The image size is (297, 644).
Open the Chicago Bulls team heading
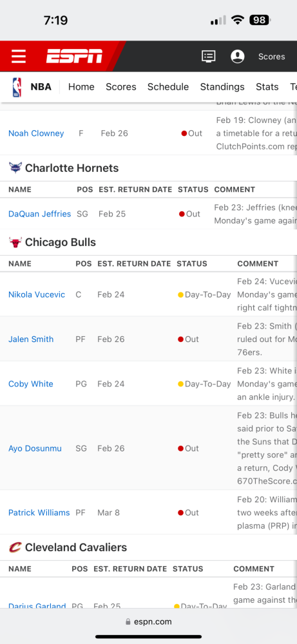coord(61,242)
